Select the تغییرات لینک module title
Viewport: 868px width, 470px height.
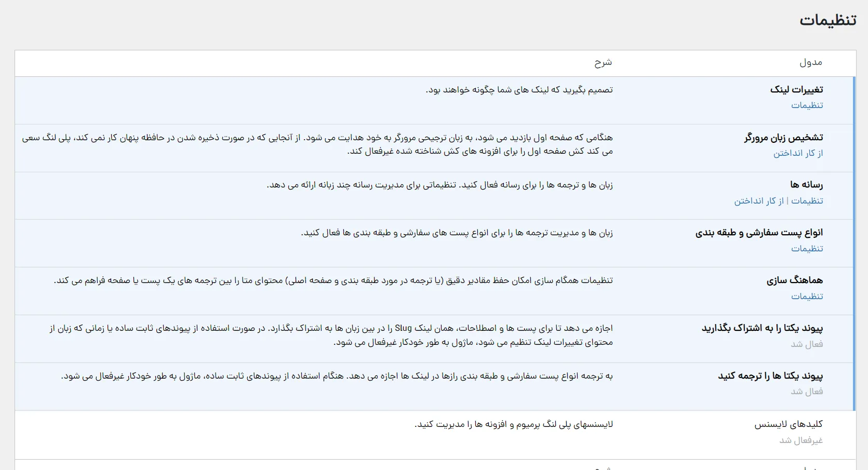[x=796, y=89]
